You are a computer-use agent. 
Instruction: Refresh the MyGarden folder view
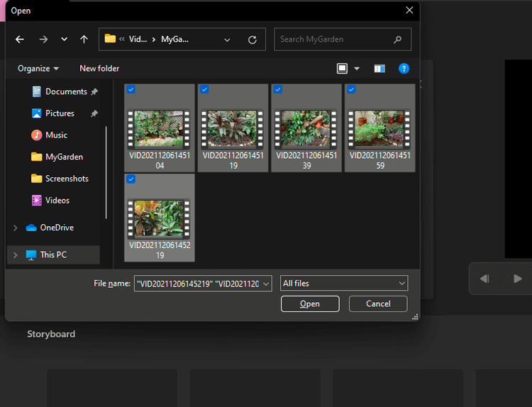pos(252,40)
